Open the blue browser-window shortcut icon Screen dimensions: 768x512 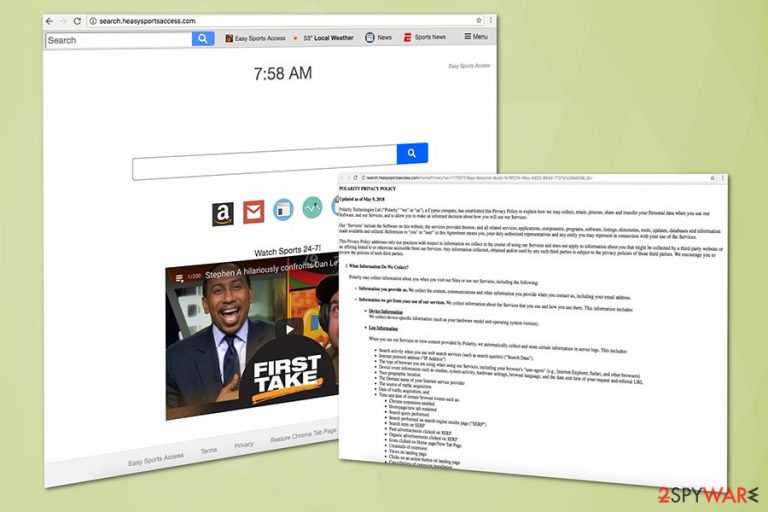[x=283, y=210]
